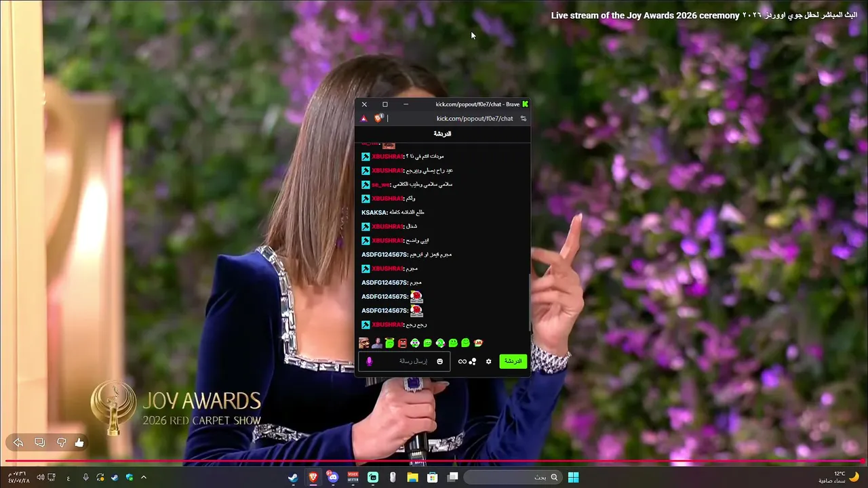Click the Joy Awards 2026 live stream title
This screenshot has width=868, height=488.
(x=704, y=15)
